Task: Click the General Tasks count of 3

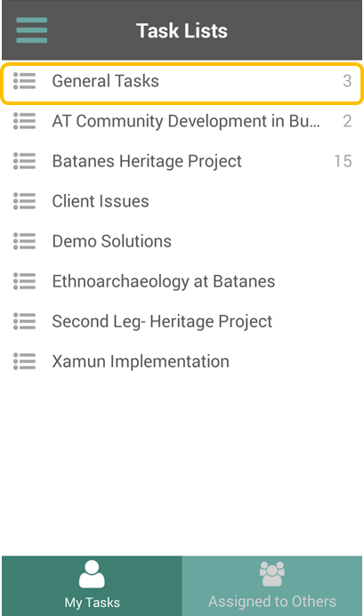Action: (x=347, y=81)
